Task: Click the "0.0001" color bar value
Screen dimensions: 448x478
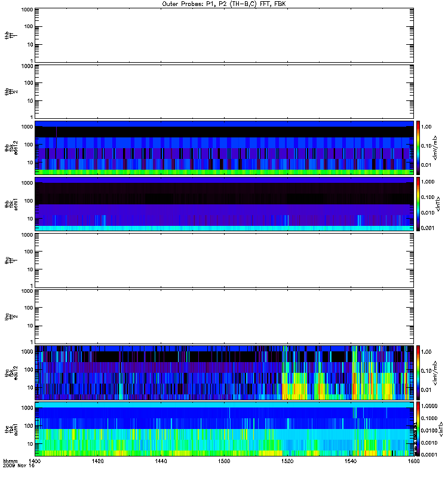Action: point(429,455)
